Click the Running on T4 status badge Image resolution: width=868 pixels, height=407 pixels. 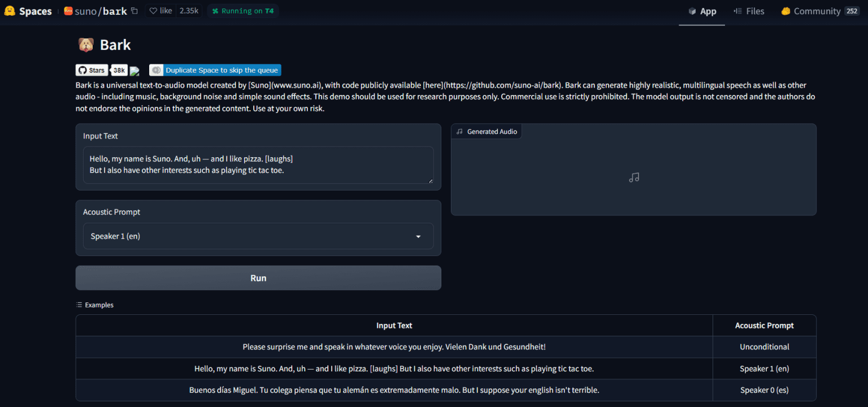(x=243, y=11)
